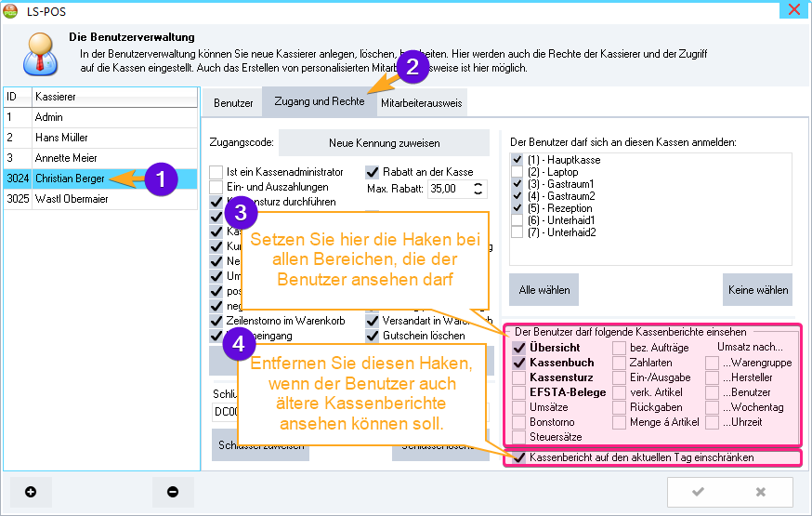Enable Rückgaben report checkbox
812x516 pixels.
click(620, 407)
